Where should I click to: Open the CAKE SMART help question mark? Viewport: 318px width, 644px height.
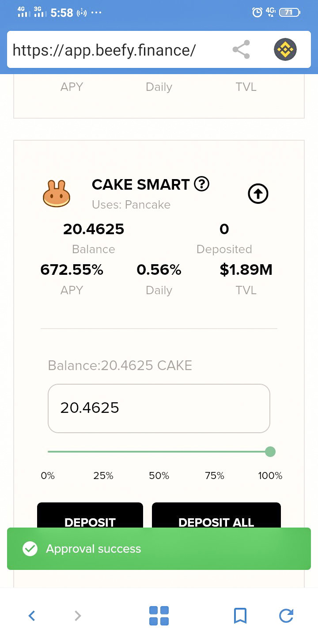202,184
